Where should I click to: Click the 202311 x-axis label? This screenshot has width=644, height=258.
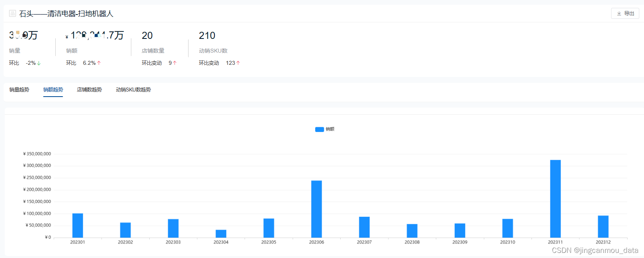pos(555,242)
